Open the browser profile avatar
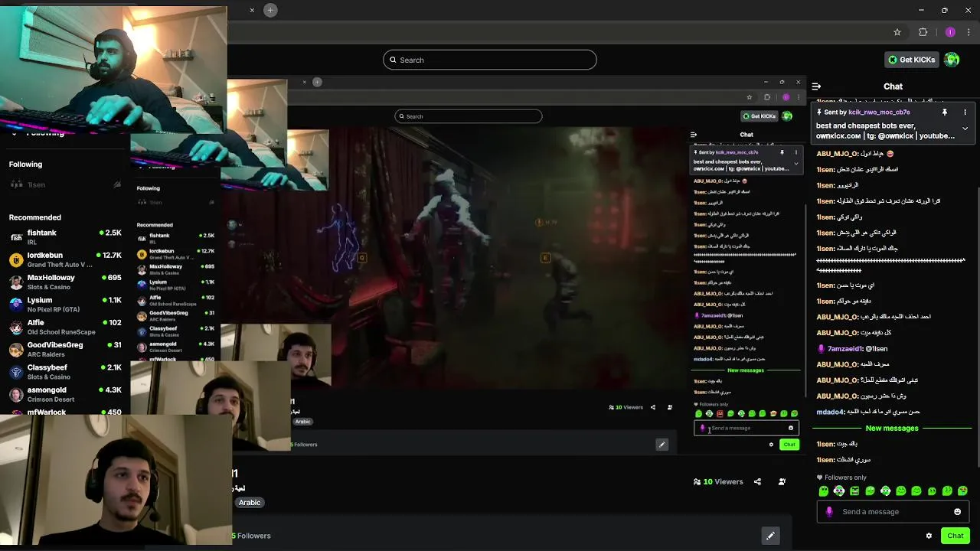Viewport: 980px width, 551px height. [950, 32]
